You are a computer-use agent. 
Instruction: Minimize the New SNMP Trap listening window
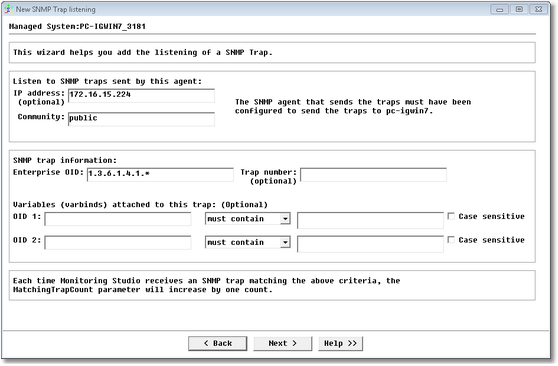[x=500, y=9]
